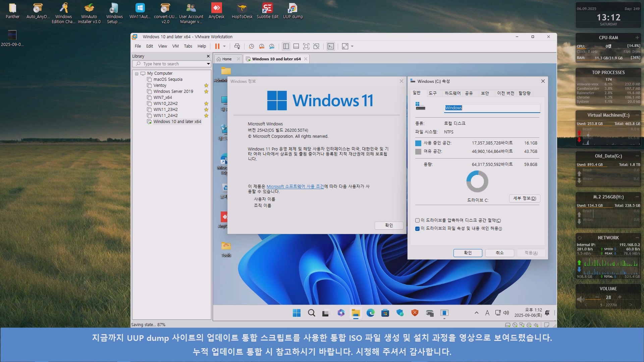Viewport: 644px width, 362px height.
Task: Click 확인 in the drive properties dialog
Action: (x=468, y=253)
